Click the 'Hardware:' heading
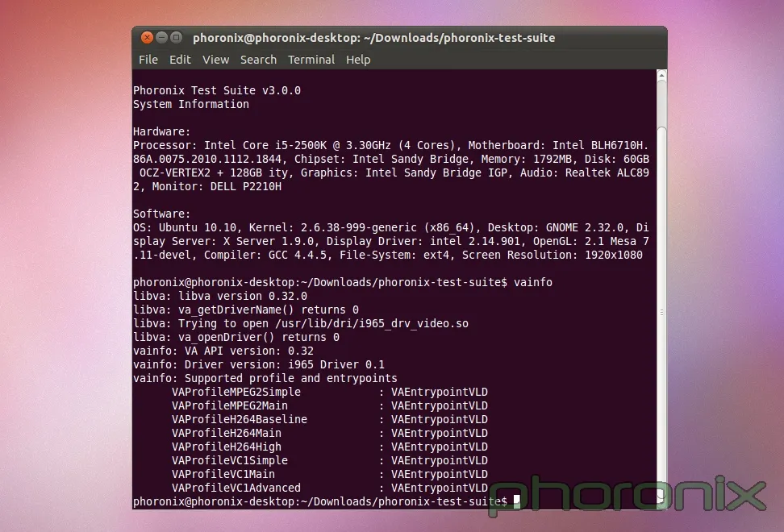 (x=161, y=131)
